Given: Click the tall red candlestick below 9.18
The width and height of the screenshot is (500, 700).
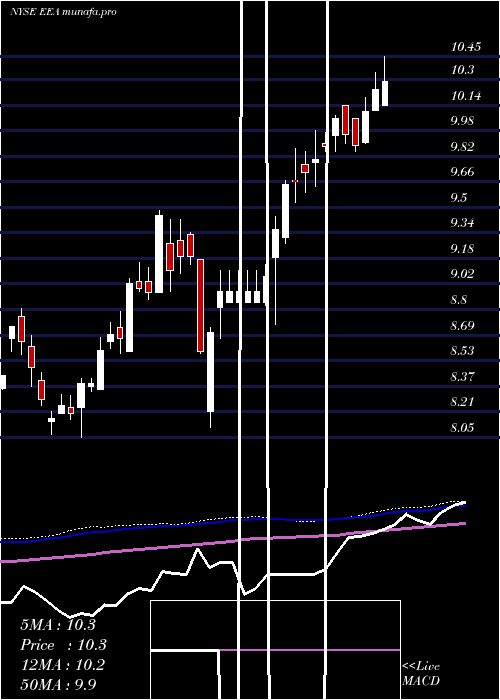Looking at the screenshot, I should [x=201, y=305].
